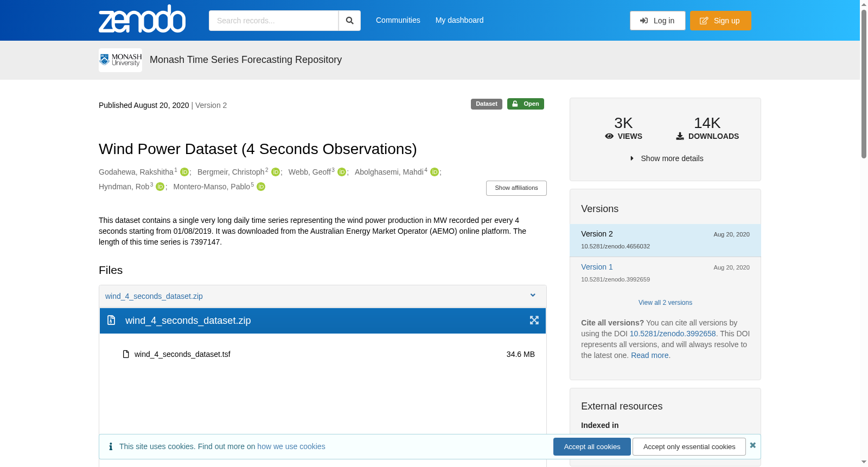Select Version 2 in versions list
868x467 pixels.
tap(665, 240)
